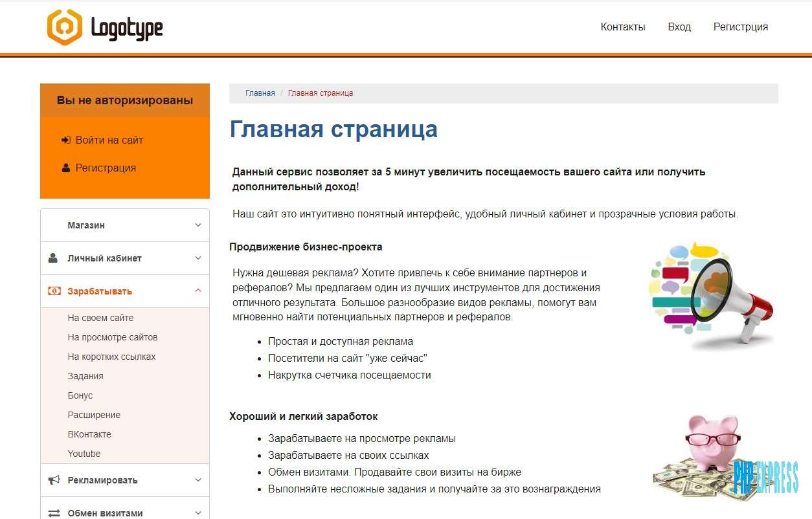
Task: Open the На просмотре сайтов submenu item
Action: 113,337
